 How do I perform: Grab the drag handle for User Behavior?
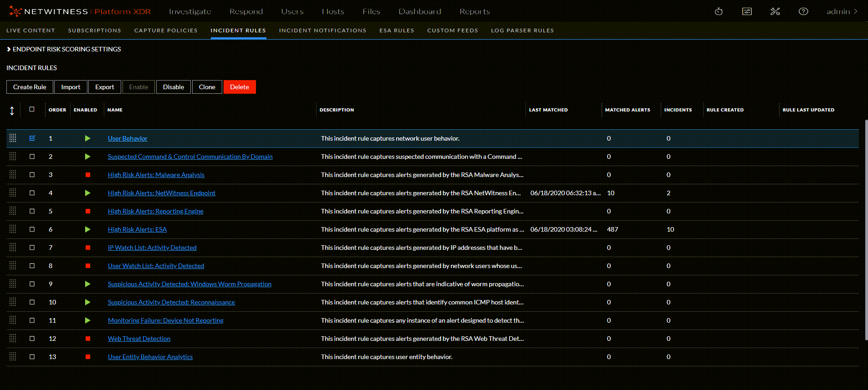[x=13, y=138]
